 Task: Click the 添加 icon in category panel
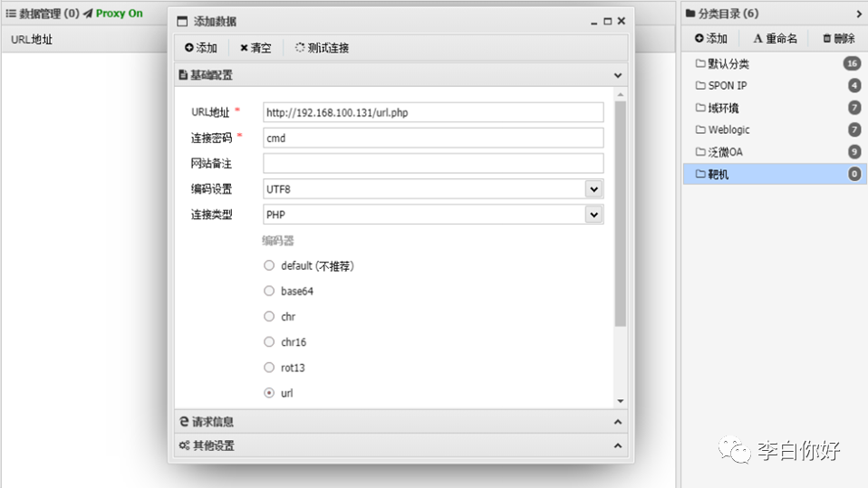(699, 38)
